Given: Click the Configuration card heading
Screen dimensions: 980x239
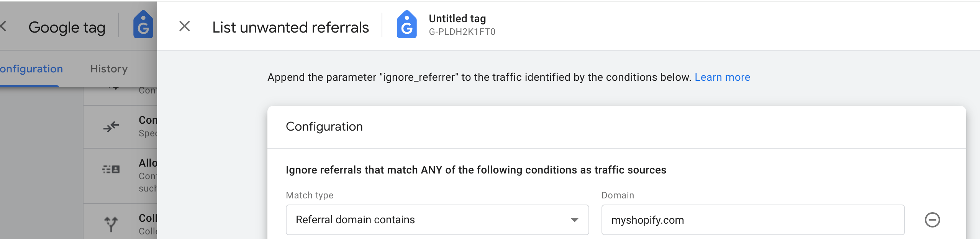Looking at the screenshot, I should 324,126.
